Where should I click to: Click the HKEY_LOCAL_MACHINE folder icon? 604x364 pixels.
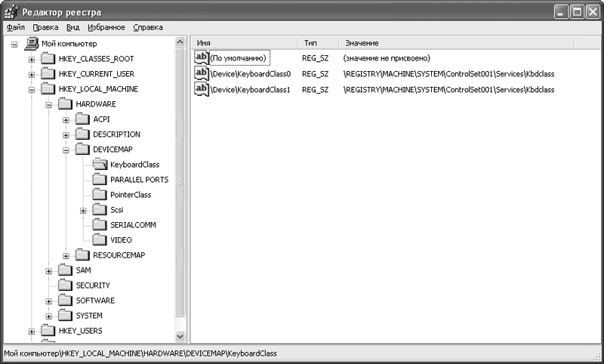tap(48, 88)
